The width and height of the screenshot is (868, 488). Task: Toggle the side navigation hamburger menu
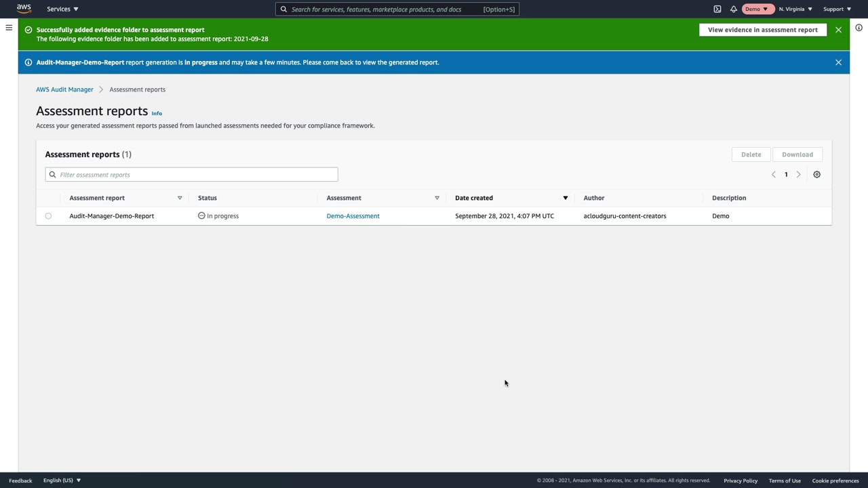tap(9, 28)
